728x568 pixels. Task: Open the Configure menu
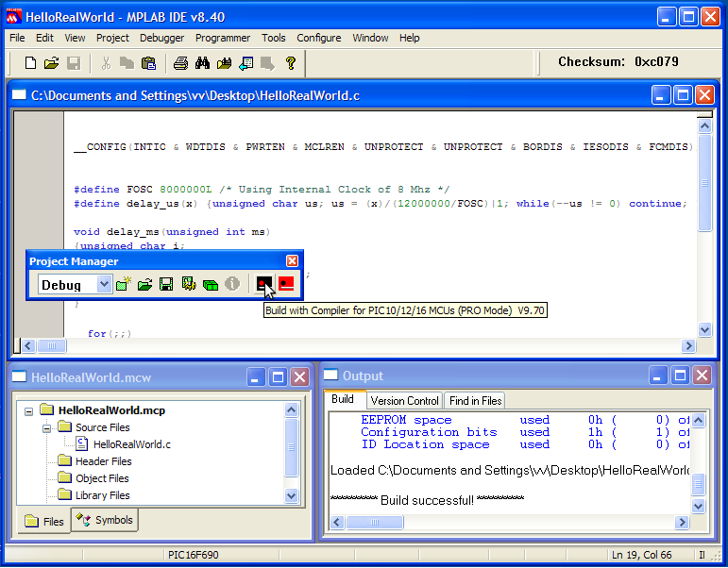click(x=318, y=38)
